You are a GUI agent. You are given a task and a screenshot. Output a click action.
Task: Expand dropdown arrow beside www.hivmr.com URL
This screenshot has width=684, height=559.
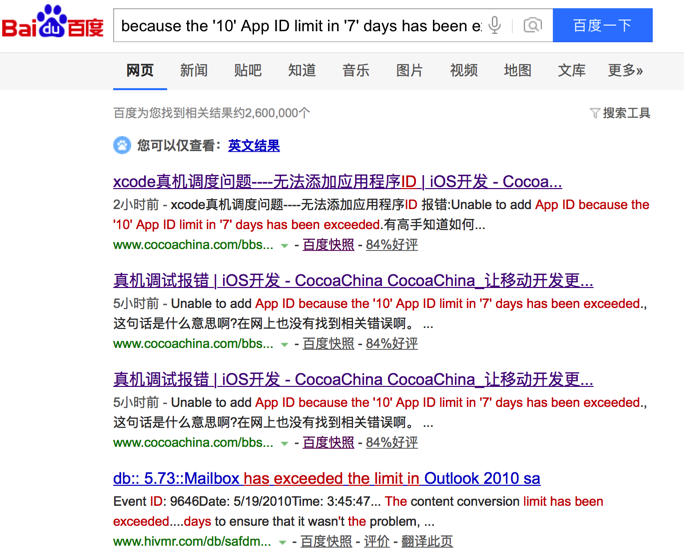[x=282, y=543]
